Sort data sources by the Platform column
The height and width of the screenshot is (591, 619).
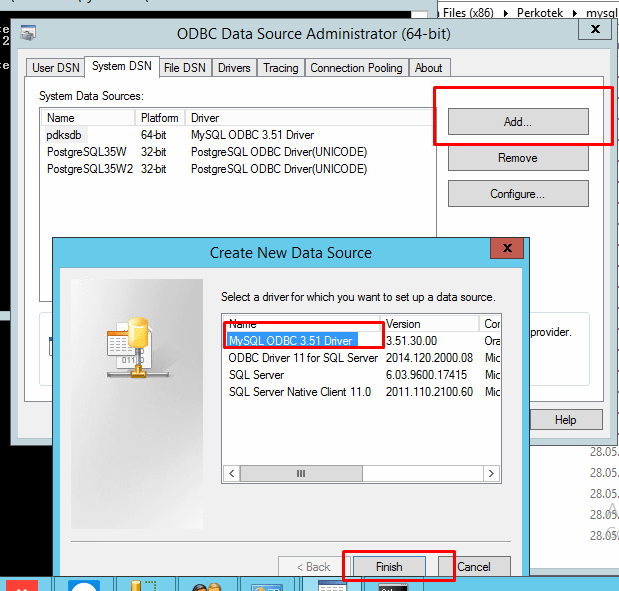160,118
